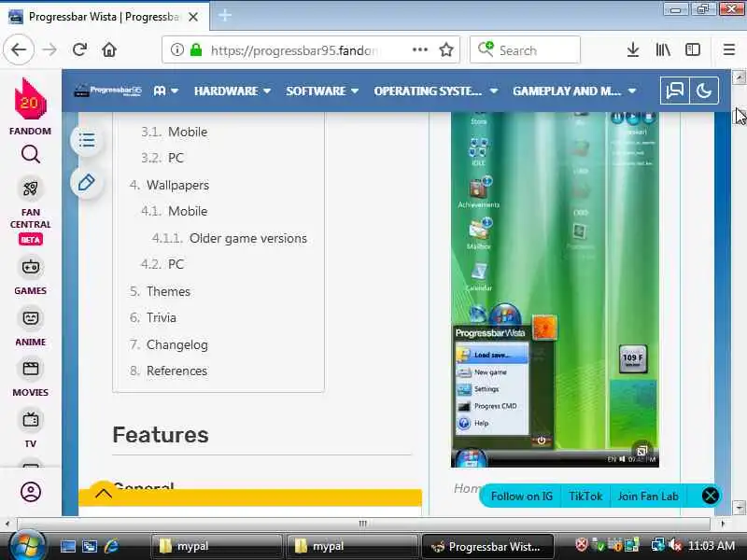Click the pencil edit page icon
The width and height of the screenshot is (747, 560).
pyautogui.click(x=87, y=182)
